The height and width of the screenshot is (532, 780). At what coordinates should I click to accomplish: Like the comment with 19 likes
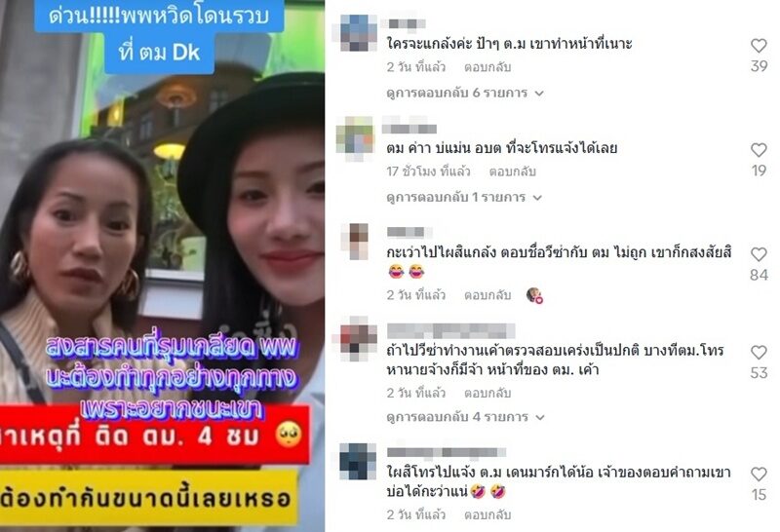(x=759, y=150)
